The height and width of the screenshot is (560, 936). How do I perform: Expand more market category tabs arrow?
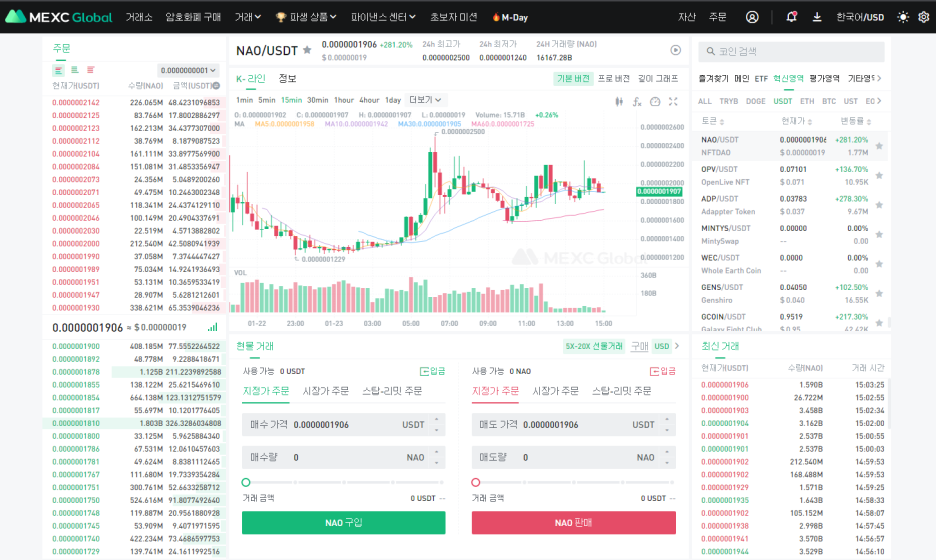point(879,78)
